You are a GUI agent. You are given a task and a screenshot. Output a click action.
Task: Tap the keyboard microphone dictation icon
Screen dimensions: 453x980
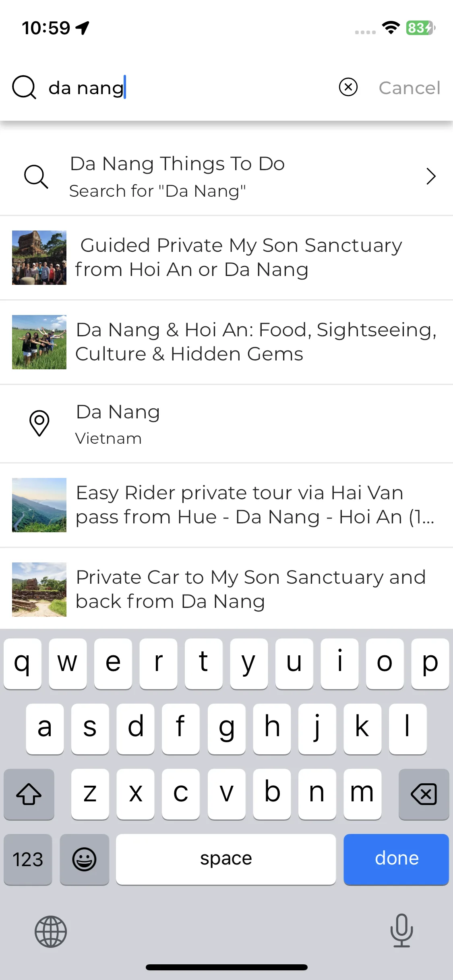coord(401,931)
